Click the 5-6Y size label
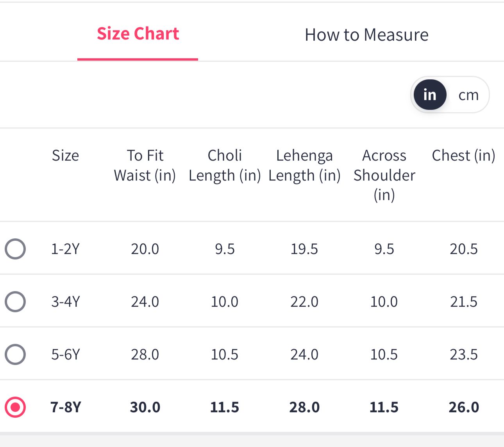Viewport: 504px width, 447px height. coord(65,354)
